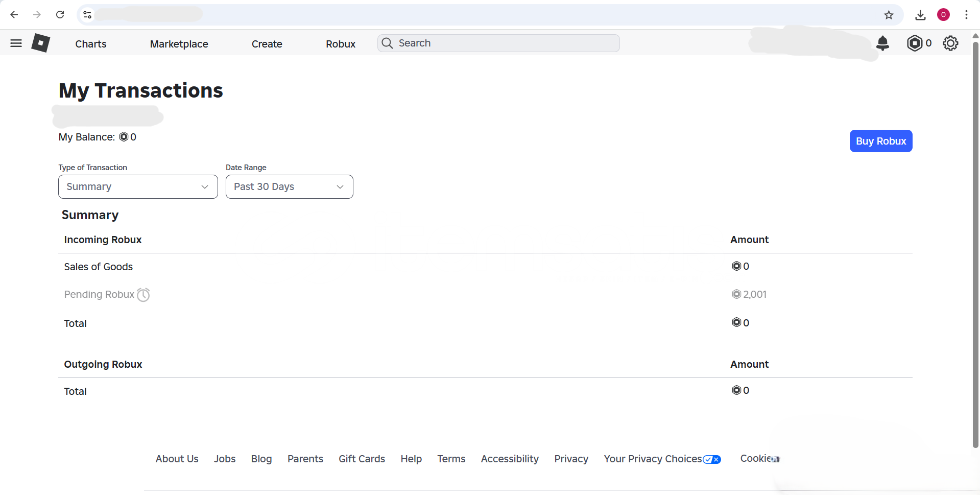980x495 pixels.
Task: Open Date Range Past 30 Days dropdown
Action: 289,187
